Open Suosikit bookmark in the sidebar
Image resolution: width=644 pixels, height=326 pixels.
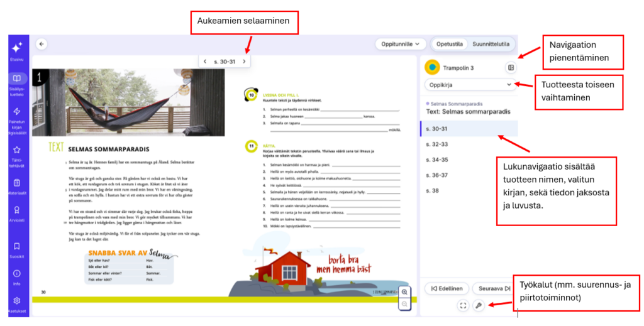coord(17,250)
